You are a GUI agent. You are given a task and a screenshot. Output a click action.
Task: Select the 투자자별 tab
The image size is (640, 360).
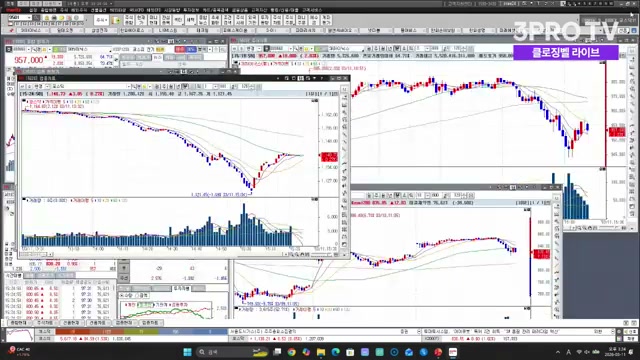(x=182, y=288)
